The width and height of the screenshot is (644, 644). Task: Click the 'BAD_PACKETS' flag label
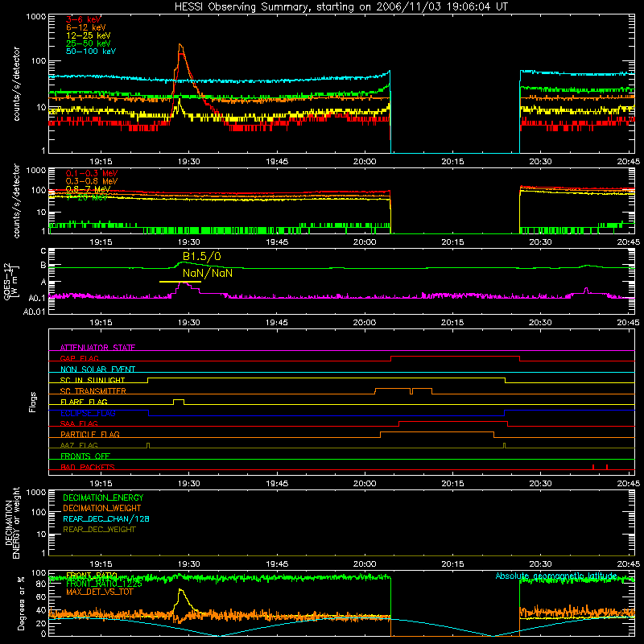[88, 467]
